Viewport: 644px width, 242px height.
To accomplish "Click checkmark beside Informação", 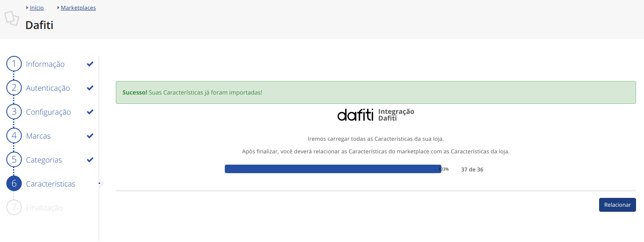I will (90, 64).
